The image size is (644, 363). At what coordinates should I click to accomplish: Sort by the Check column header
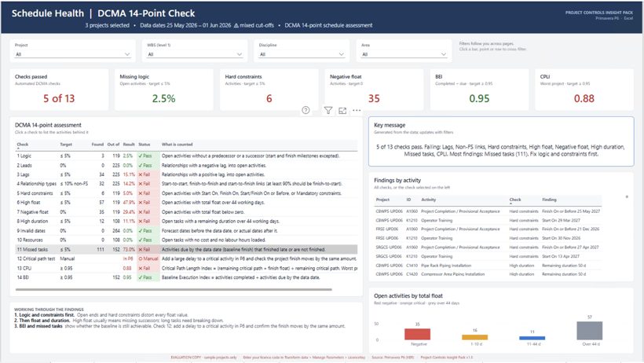click(x=23, y=145)
